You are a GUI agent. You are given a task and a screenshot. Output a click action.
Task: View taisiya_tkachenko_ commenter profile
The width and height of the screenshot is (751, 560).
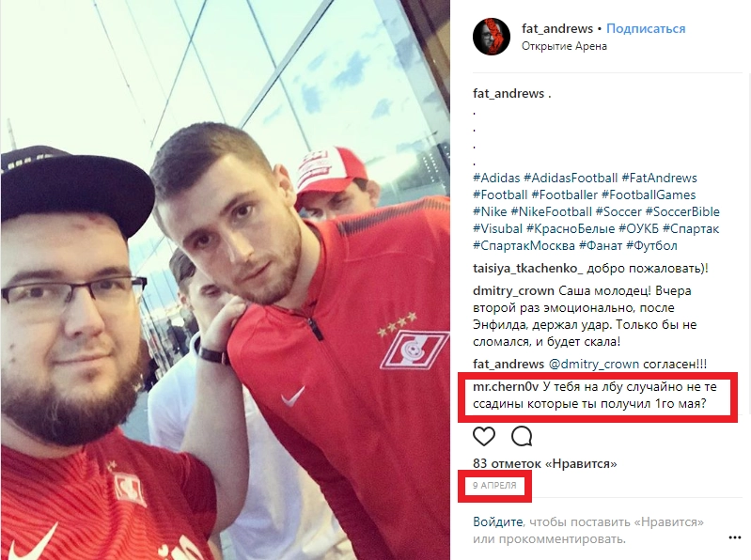coord(528,269)
